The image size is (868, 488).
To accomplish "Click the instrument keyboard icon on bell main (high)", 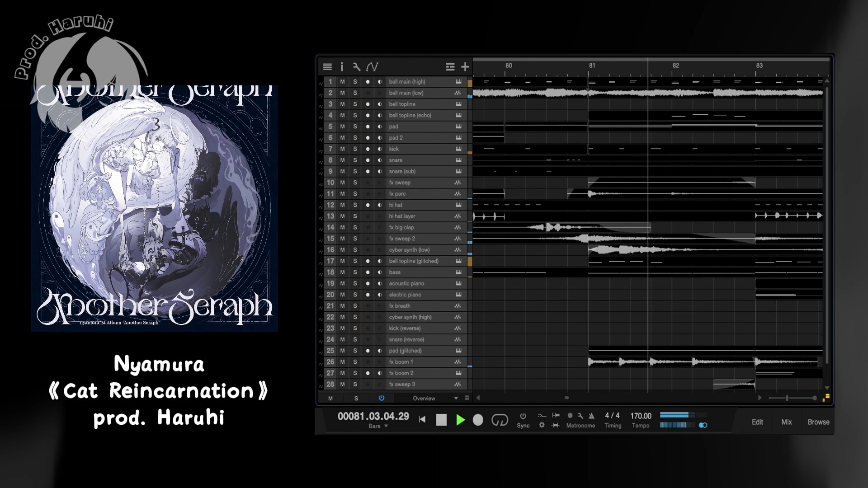I will tap(458, 82).
